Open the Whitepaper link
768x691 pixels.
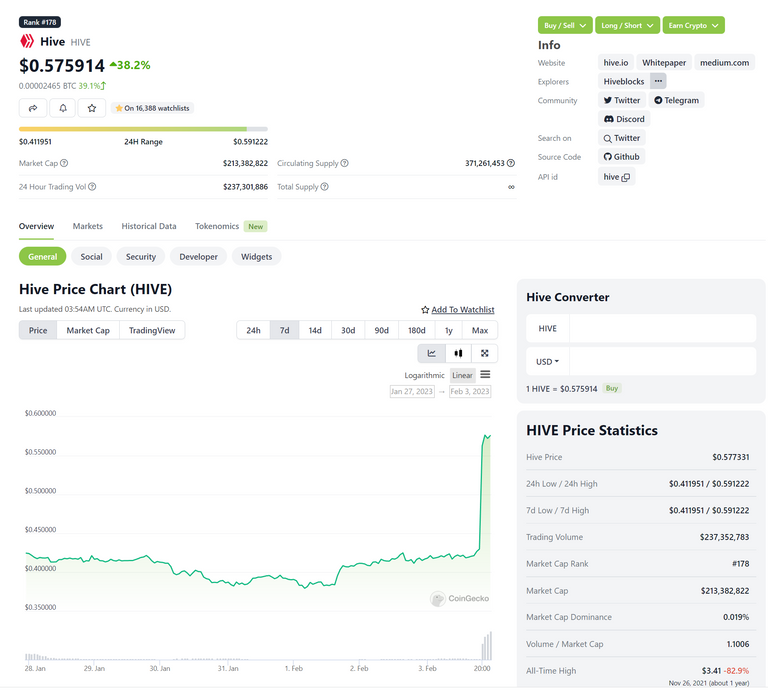(x=664, y=63)
